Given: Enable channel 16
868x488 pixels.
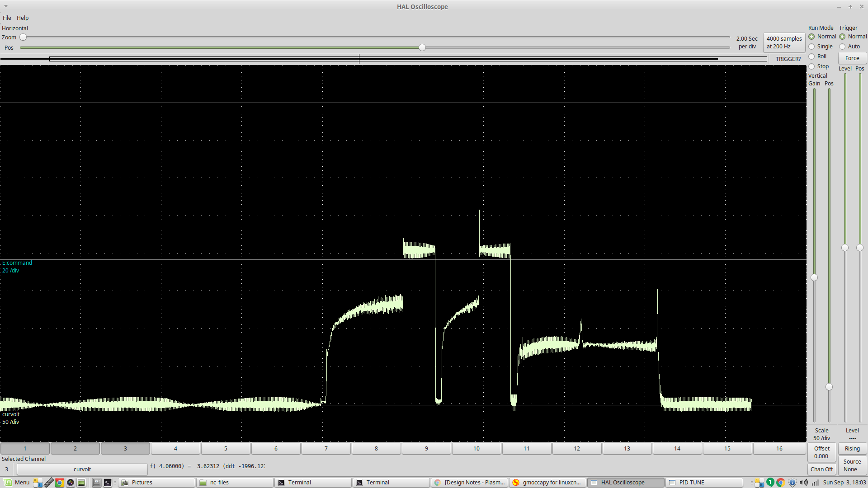Looking at the screenshot, I should point(779,448).
